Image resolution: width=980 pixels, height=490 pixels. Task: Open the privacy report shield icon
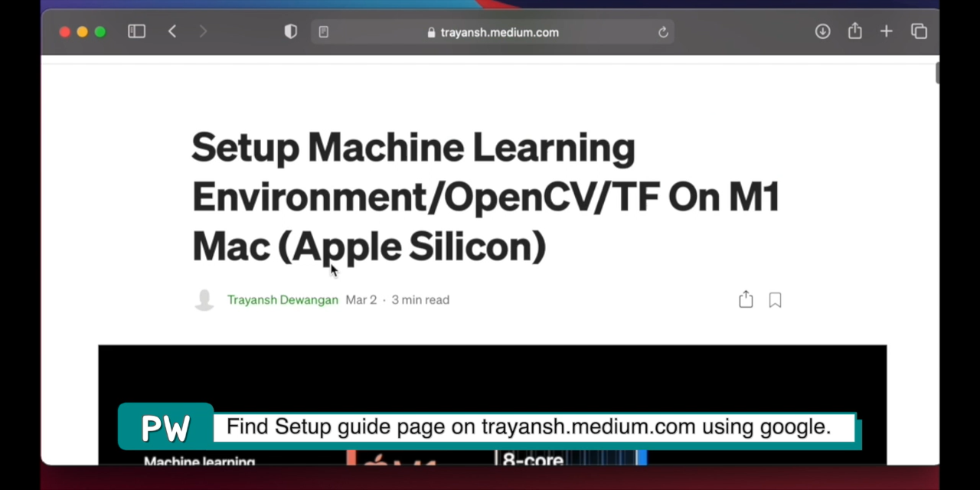tap(290, 31)
